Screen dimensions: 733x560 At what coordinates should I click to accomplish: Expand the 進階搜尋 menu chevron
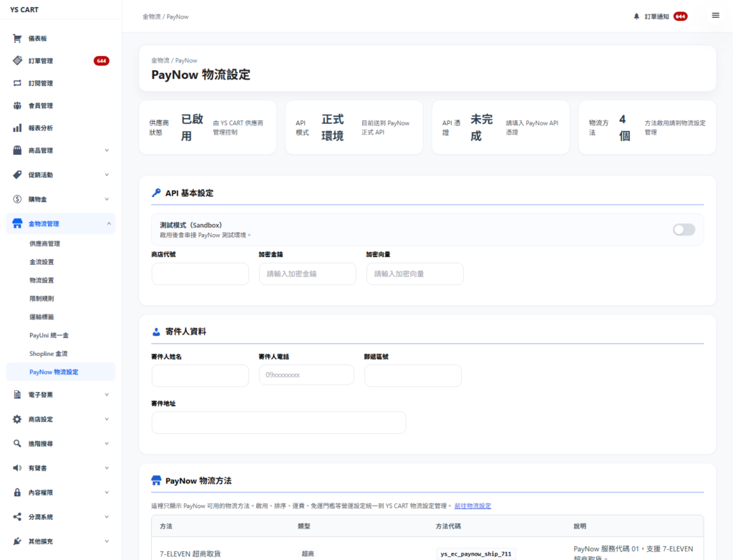[107, 443]
